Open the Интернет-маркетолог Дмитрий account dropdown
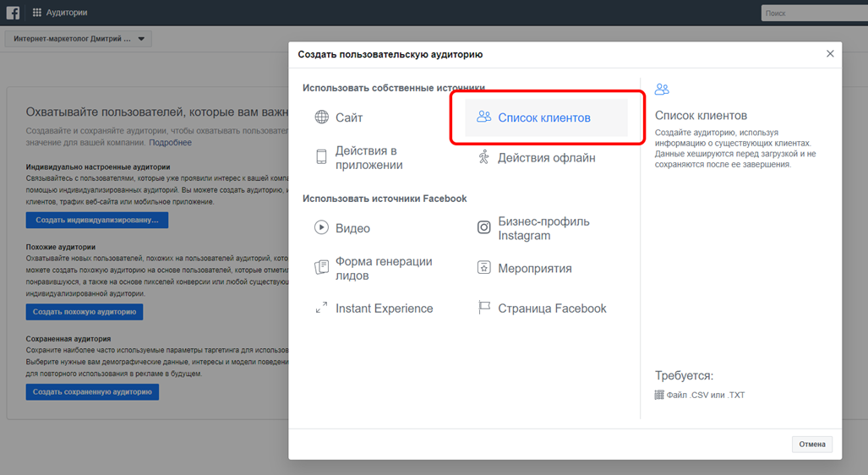This screenshot has height=475, width=868. click(x=78, y=39)
